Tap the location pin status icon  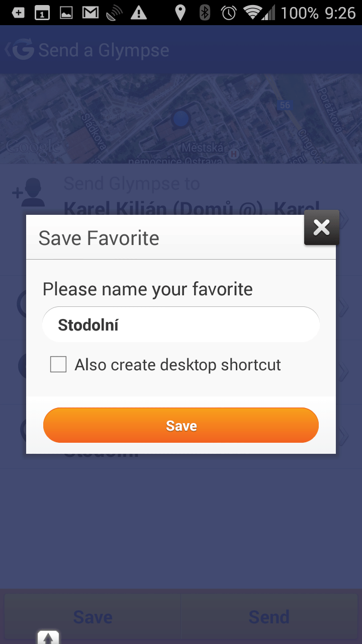click(180, 13)
